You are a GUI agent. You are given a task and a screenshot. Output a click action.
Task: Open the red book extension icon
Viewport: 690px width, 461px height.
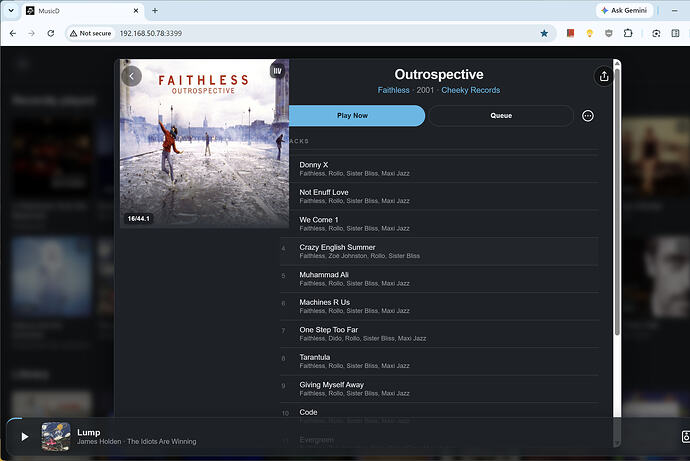tap(570, 33)
